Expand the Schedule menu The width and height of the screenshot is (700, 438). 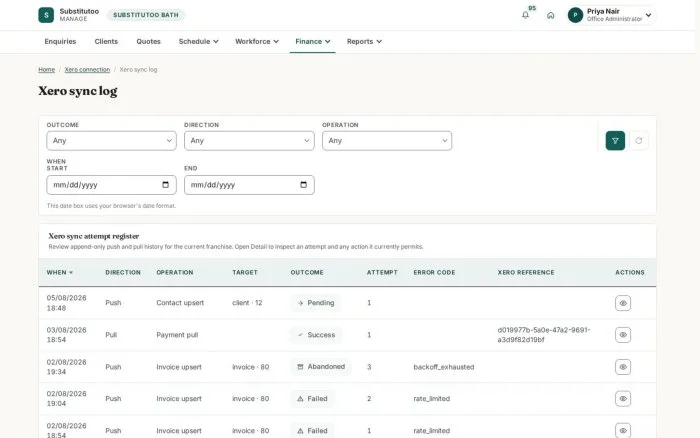pyautogui.click(x=199, y=42)
